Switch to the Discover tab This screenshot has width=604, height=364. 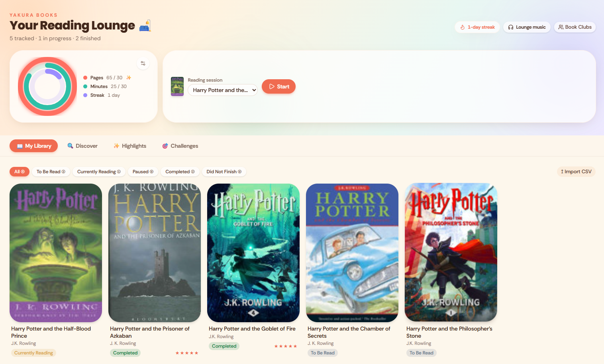pos(82,146)
